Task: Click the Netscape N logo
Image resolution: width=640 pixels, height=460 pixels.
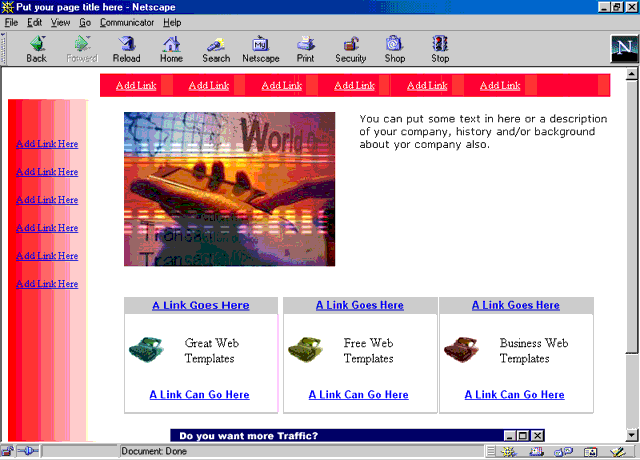Action: click(621, 48)
